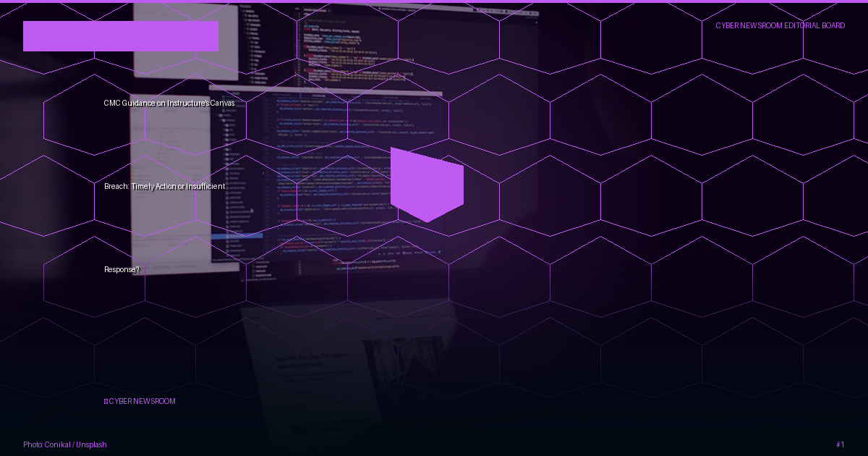Click the headline word 'Response?'

click(x=122, y=269)
